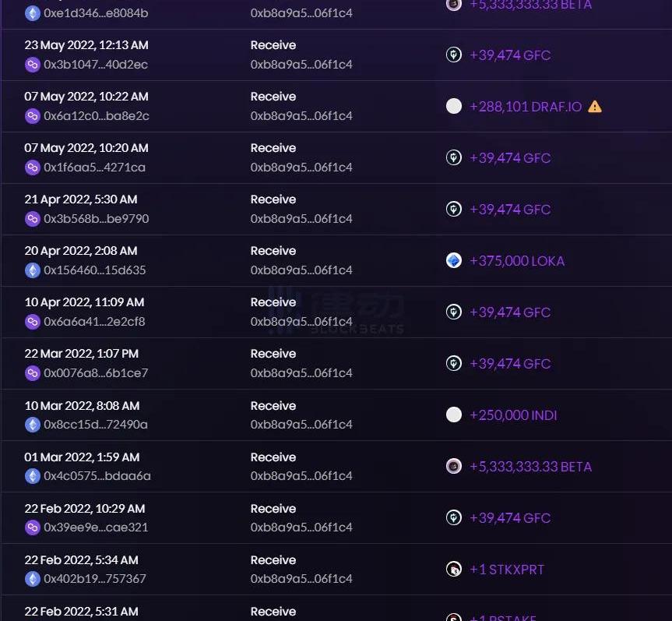Click GFC token icon in 23 May row
The width and height of the screenshot is (672, 621).
(454, 55)
